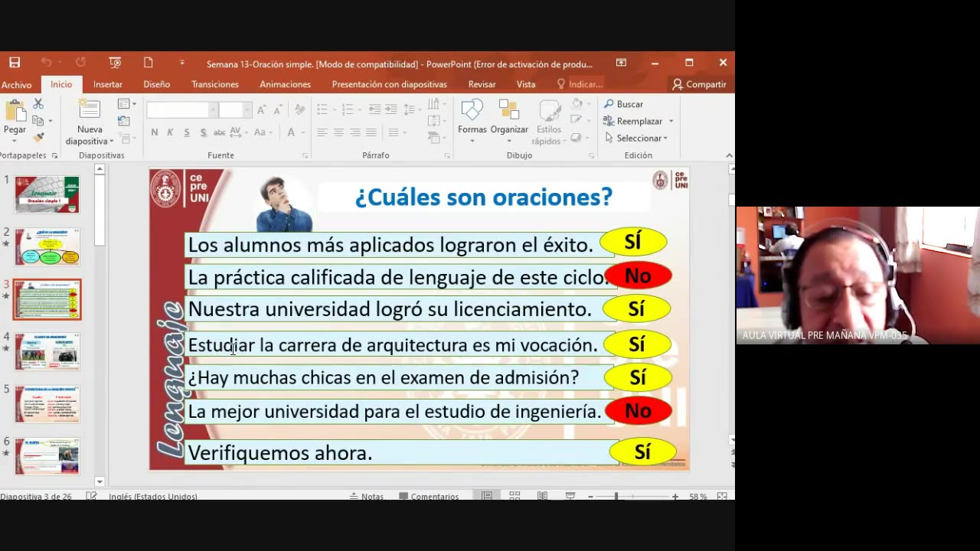Start Slide Show from status bar icon

(x=570, y=496)
